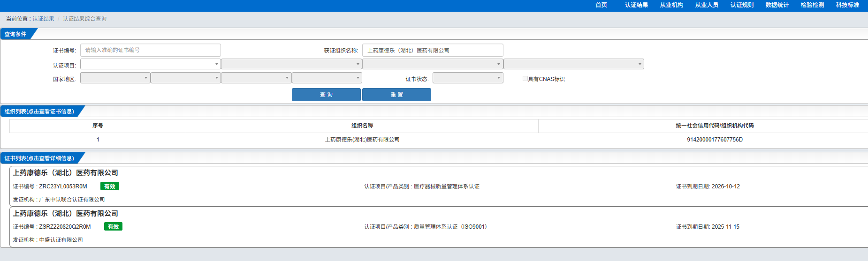Screen dimensions: 868x261
Task: Open the second 国家地区 dropdown
Action: (186, 78)
